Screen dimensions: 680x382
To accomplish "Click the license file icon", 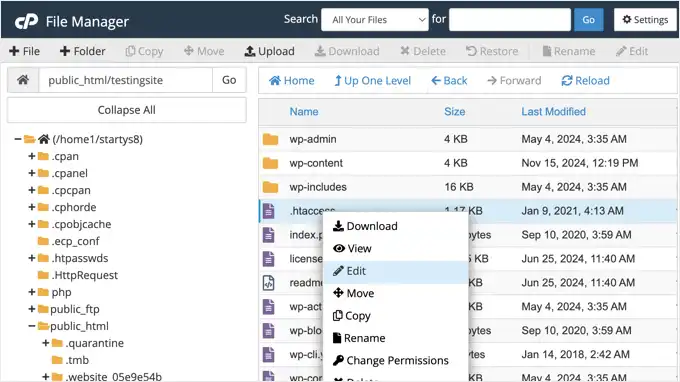I will (x=269, y=258).
